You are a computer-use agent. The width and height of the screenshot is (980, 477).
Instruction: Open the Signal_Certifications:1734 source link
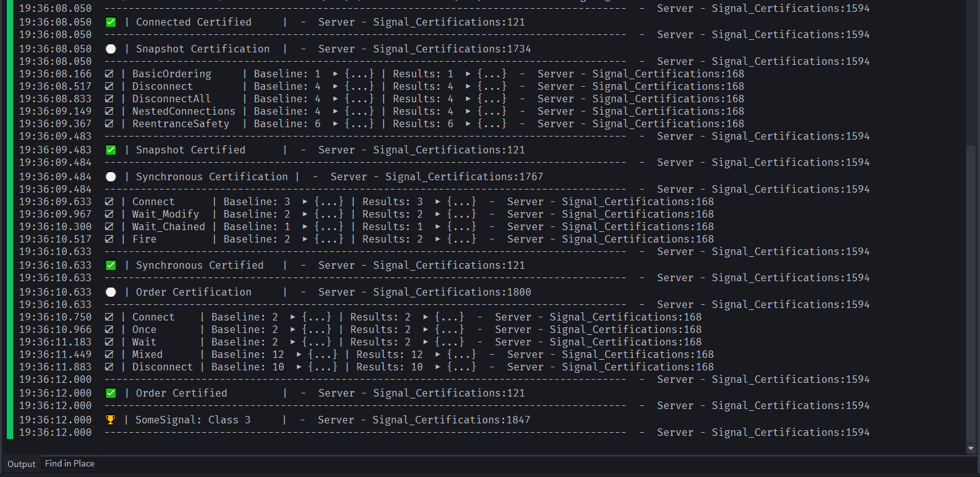point(452,49)
